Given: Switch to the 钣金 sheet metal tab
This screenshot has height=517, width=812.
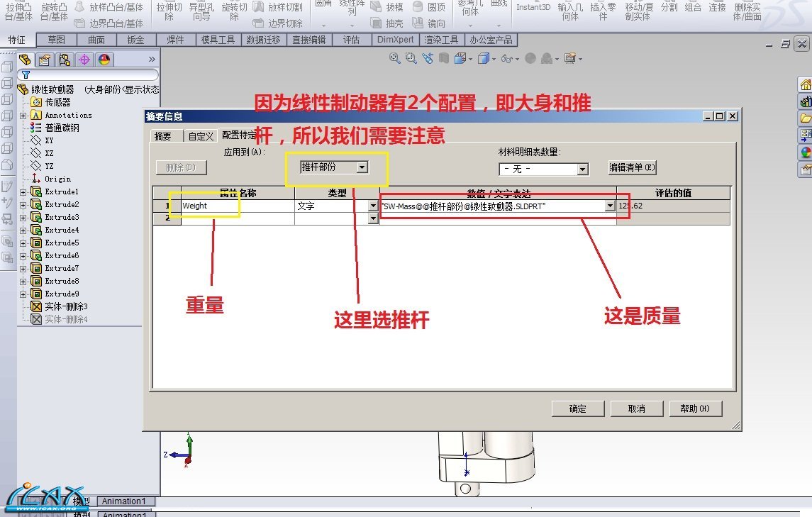Looking at the screenshot, I should coord(135,40).
